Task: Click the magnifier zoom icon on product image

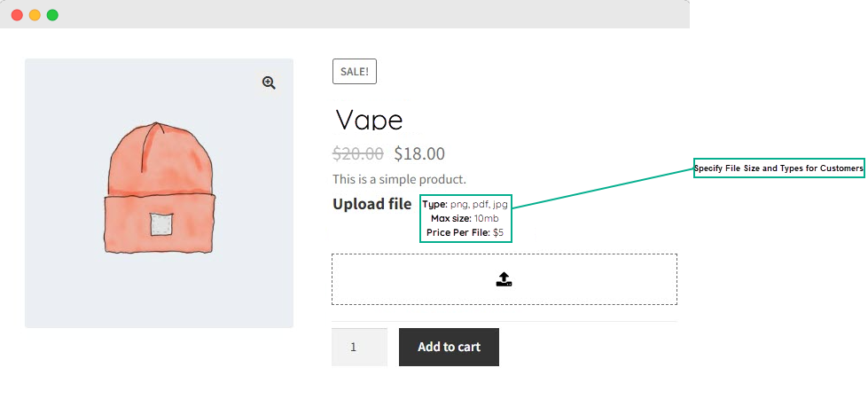Action: point(269,82)
